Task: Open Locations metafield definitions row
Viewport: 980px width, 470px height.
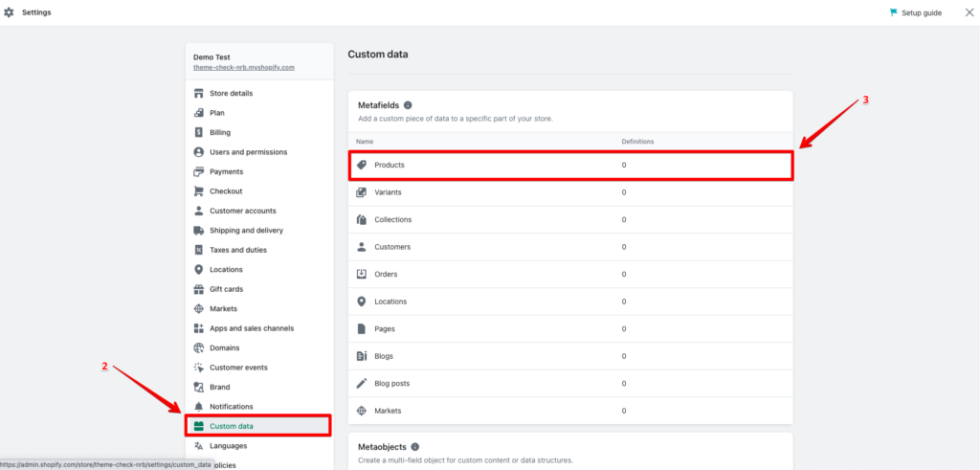Action: coord(570,302)
